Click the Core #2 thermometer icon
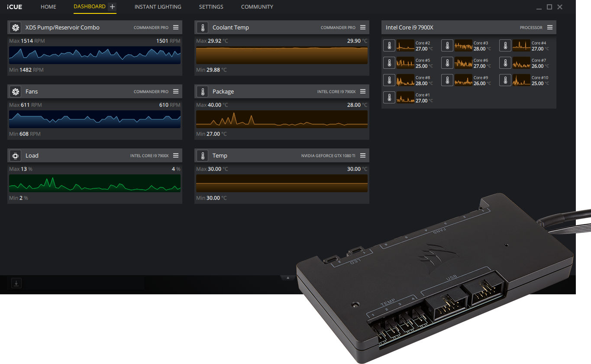The image size is (591, 364). click(x=389, y=45)
